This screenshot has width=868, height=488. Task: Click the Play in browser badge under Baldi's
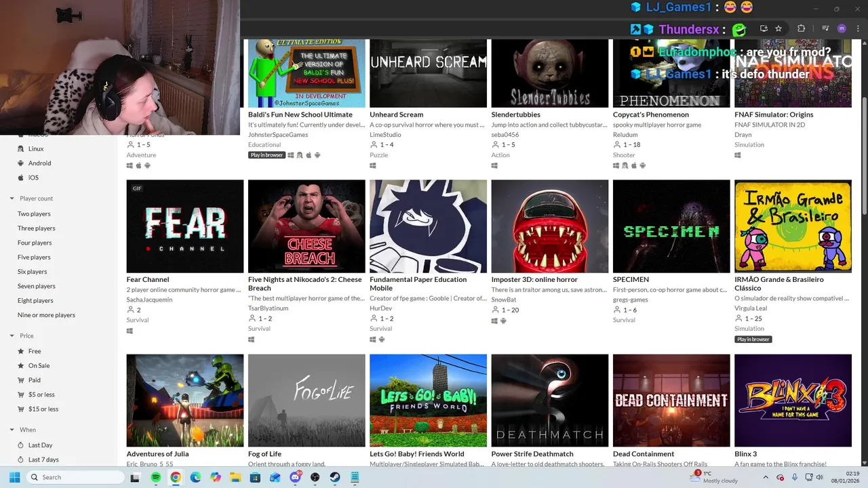267,155
